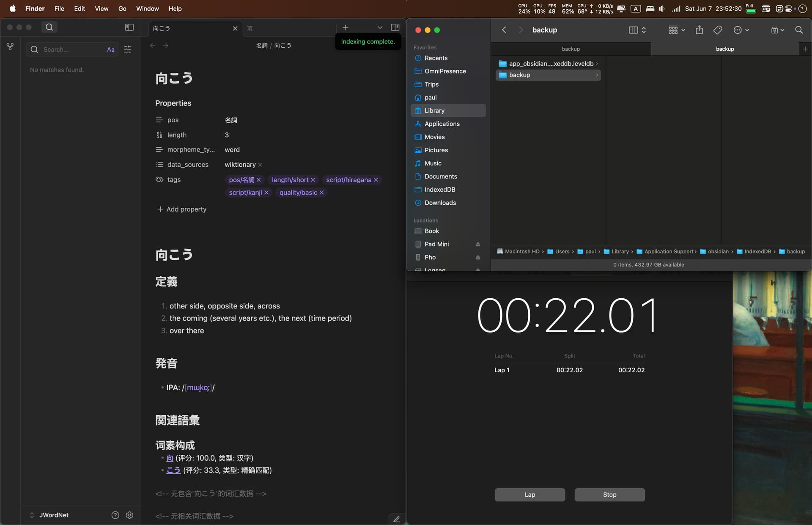Image resolution: width=812 pixels, height=525 pixels.
Task: Open Finder toolbar item before search
Action: pyautogui.click(x=777, y=30)
